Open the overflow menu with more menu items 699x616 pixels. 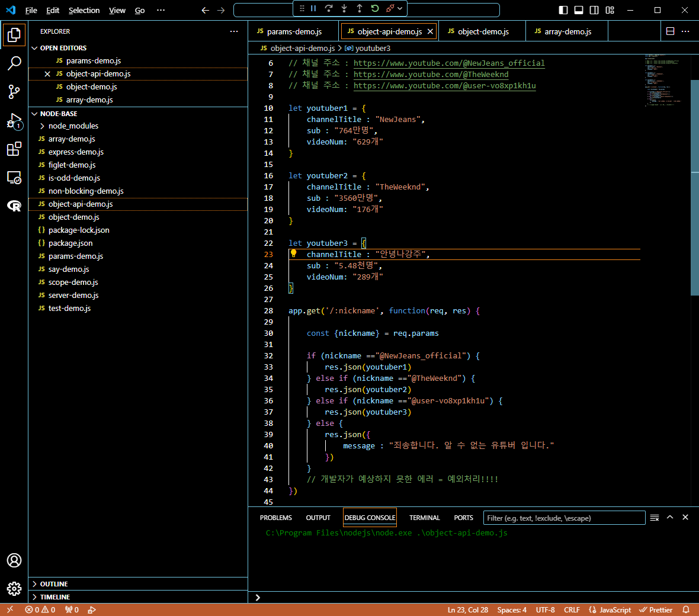161,10
